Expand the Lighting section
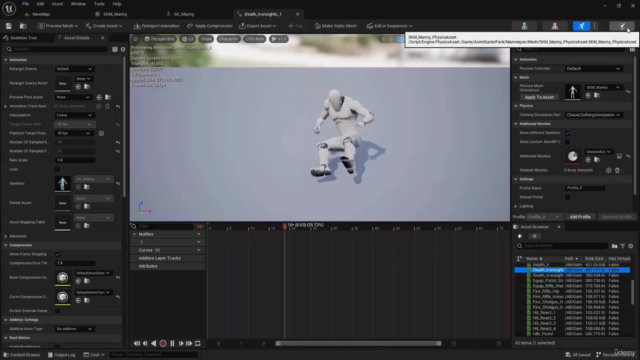The height and width of the screenshot is (360, 640). click(516, 206)
